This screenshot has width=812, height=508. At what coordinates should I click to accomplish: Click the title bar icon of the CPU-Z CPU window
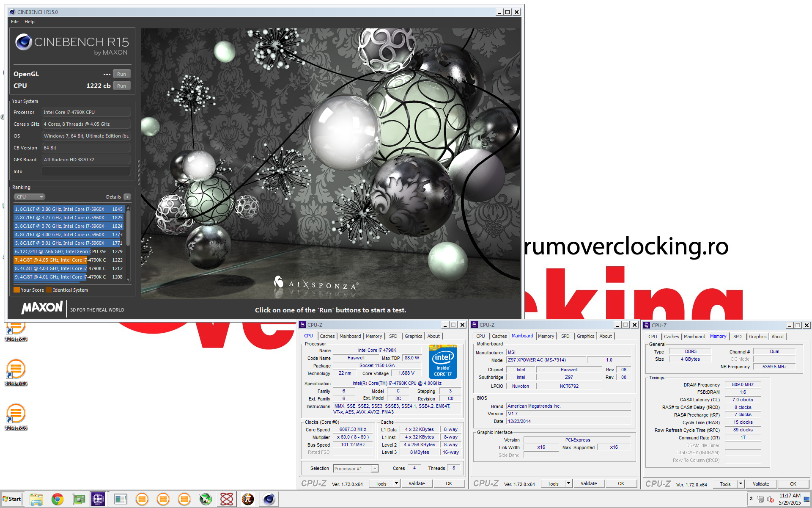pyautogui.click(x=302, y=325)
